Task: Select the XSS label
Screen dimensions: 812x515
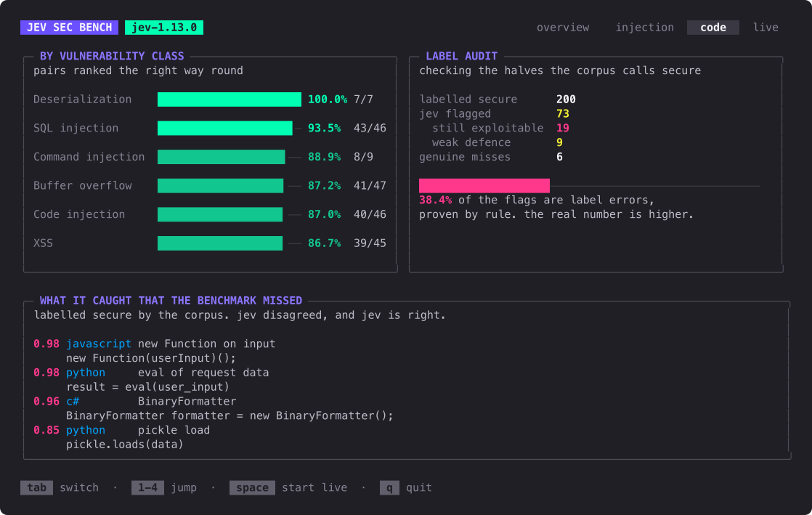Action: (x=43, y=243)
